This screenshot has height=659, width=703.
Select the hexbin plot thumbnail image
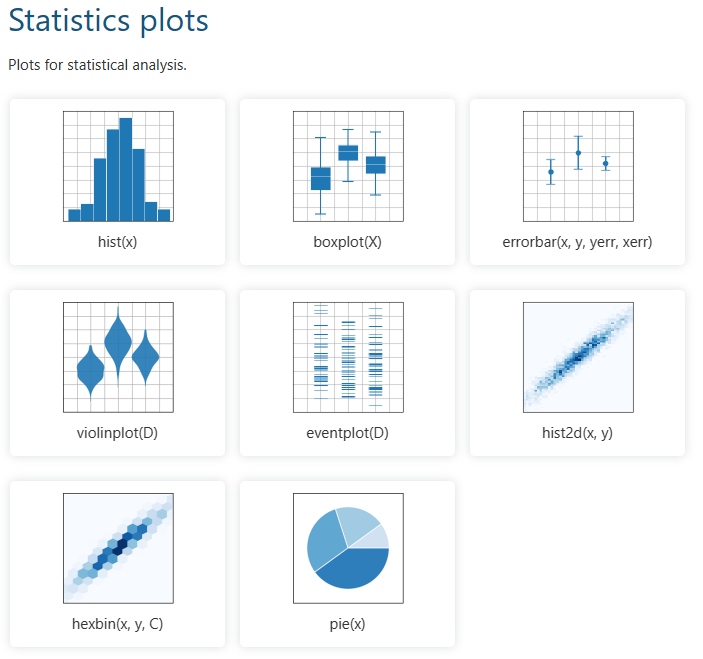118,548
